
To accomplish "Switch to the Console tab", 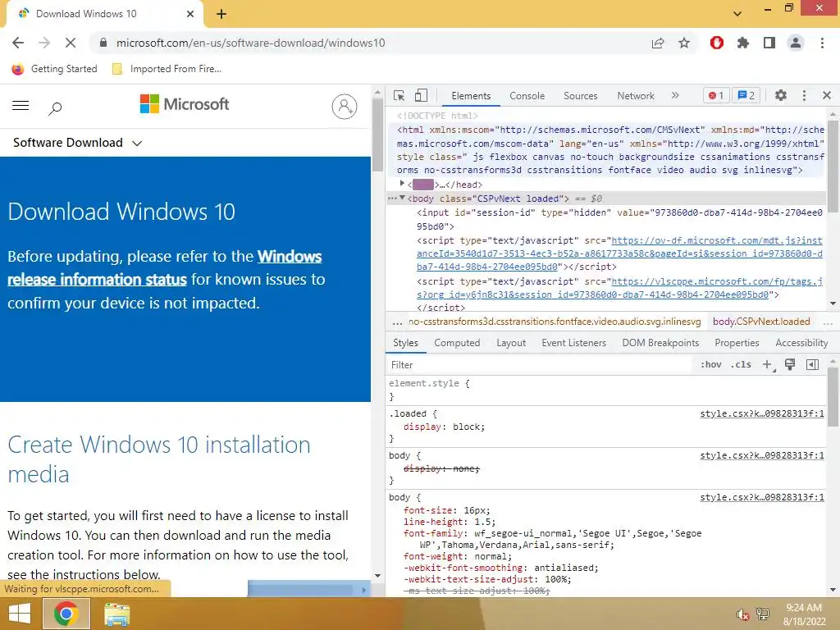I will [527, 96].
